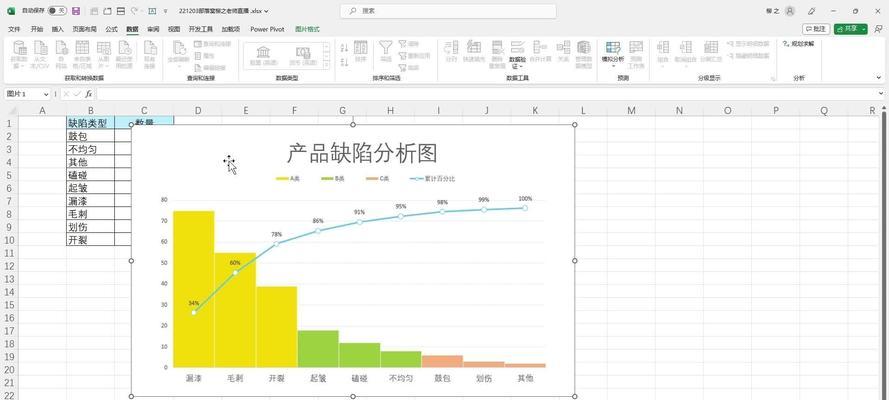Click the pen icon in the title bar

pyautogui.click(x=811, y=11)
